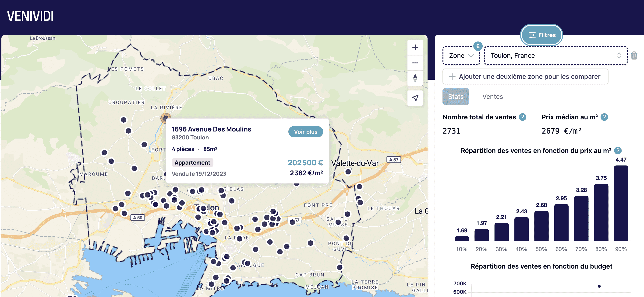Image resolution: width=644 pixels, height=297 pixels.
Task: Click the Appartement tag in popup
Action: pos(192,162)
